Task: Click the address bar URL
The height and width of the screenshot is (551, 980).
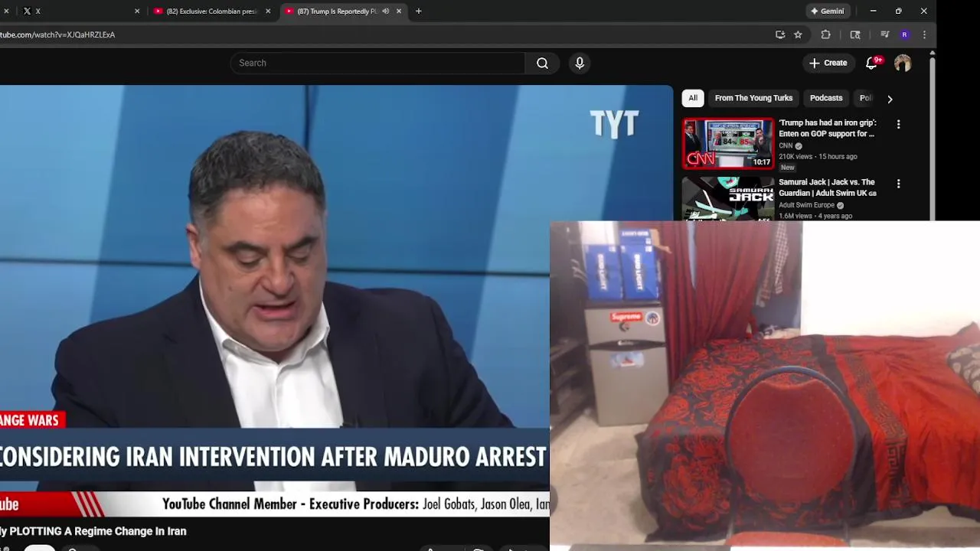Action: coord(57,34)
